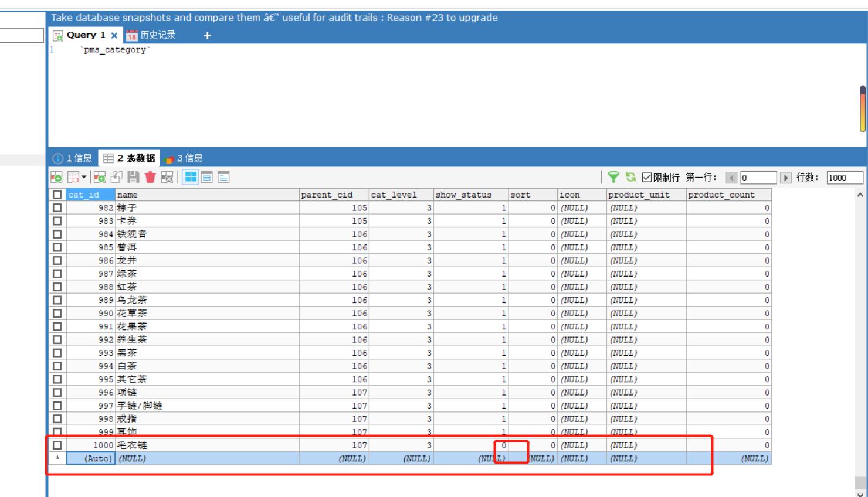The height and width of the screenshot is (497, 868).
Task: Click the 行数 input field
Action: [845, 178]
